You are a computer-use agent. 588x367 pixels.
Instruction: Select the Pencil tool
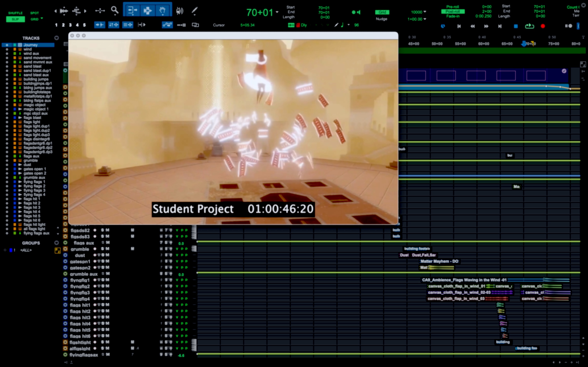pos(195,11)
